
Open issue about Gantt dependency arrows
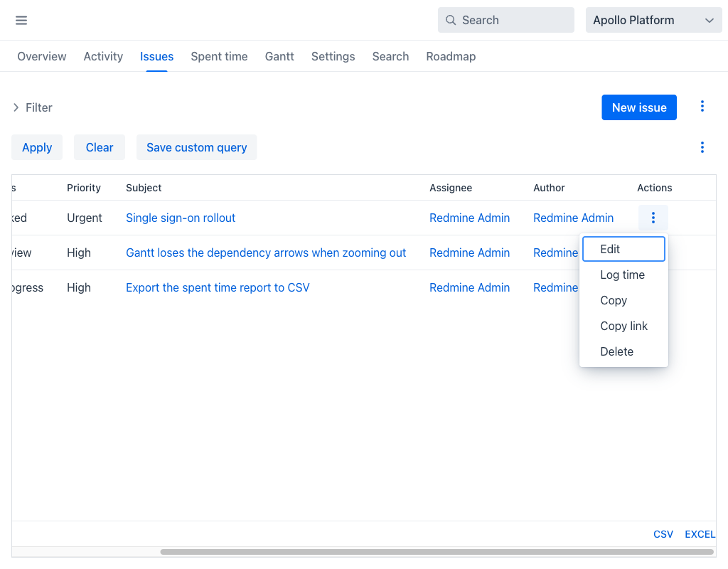point(266,252)
